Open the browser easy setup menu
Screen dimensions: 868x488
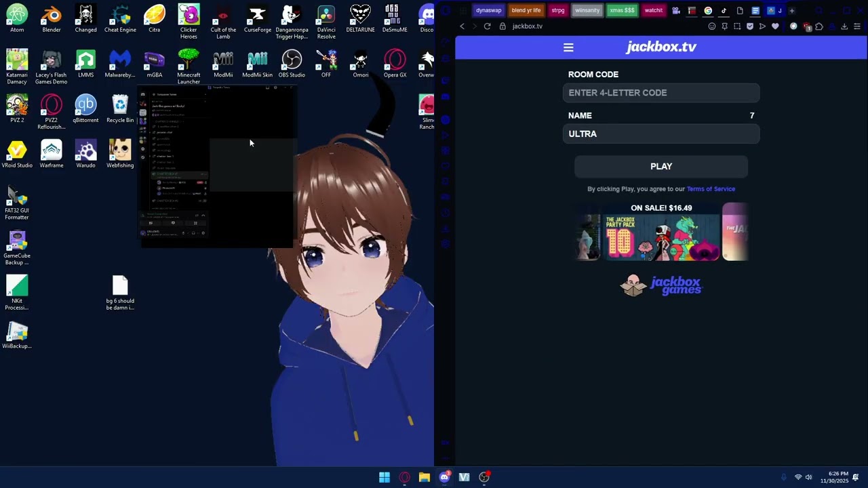[857, 26]
